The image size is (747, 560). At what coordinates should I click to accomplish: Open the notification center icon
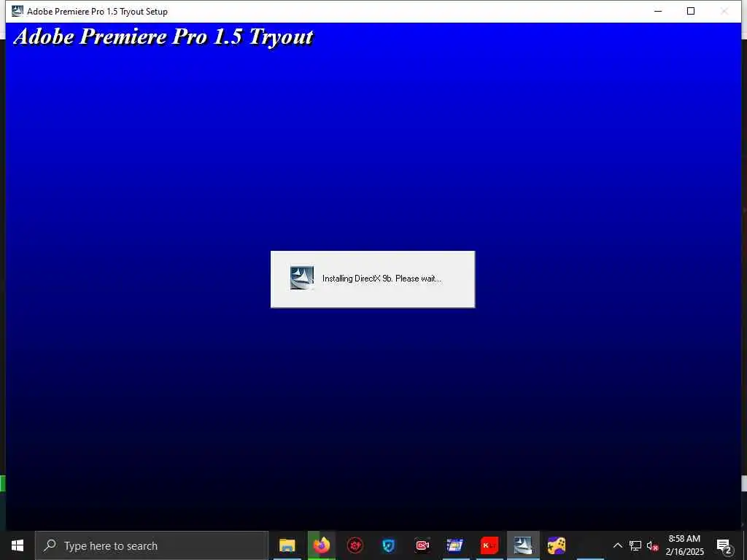point(724,545)
